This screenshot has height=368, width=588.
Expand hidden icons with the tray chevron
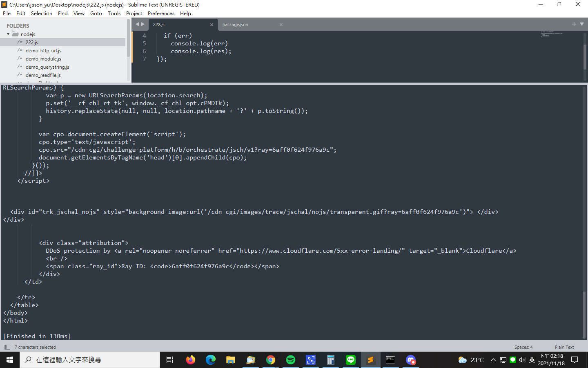tap(492, 360)
